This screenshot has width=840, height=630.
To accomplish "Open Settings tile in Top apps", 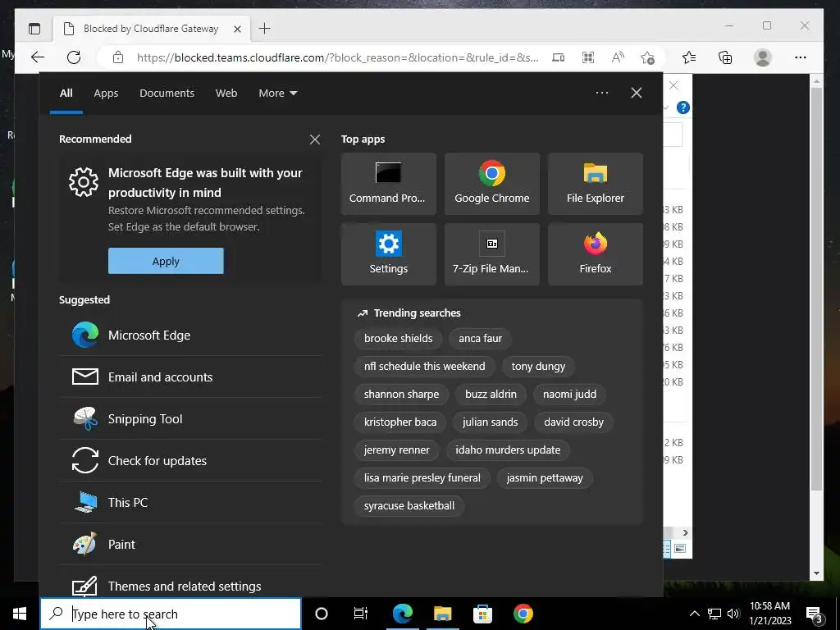I will pyautogui.click(x=388, y=254).
